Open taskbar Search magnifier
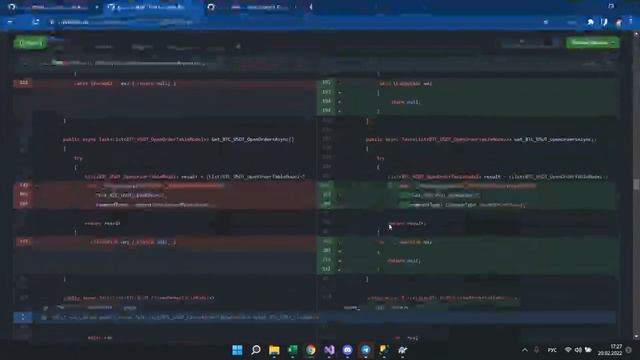The width and height of the screenshot is (640, 360). 256,350
